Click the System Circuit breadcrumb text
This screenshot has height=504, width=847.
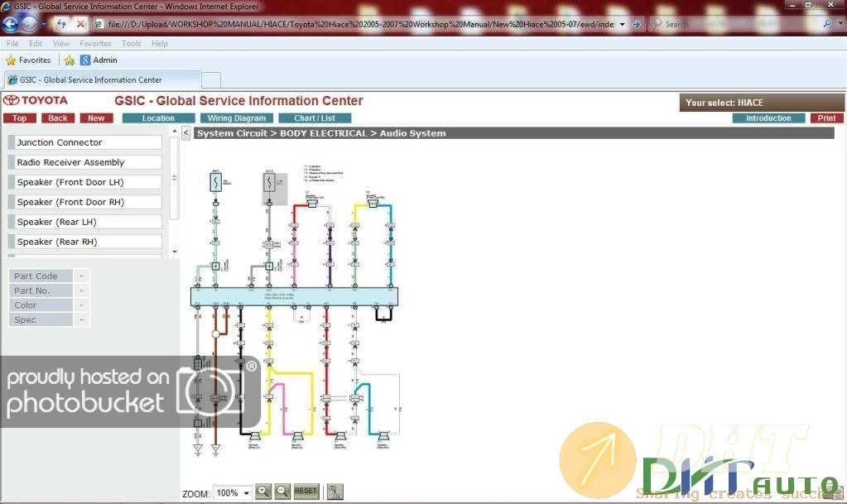[x=233, y=133]
